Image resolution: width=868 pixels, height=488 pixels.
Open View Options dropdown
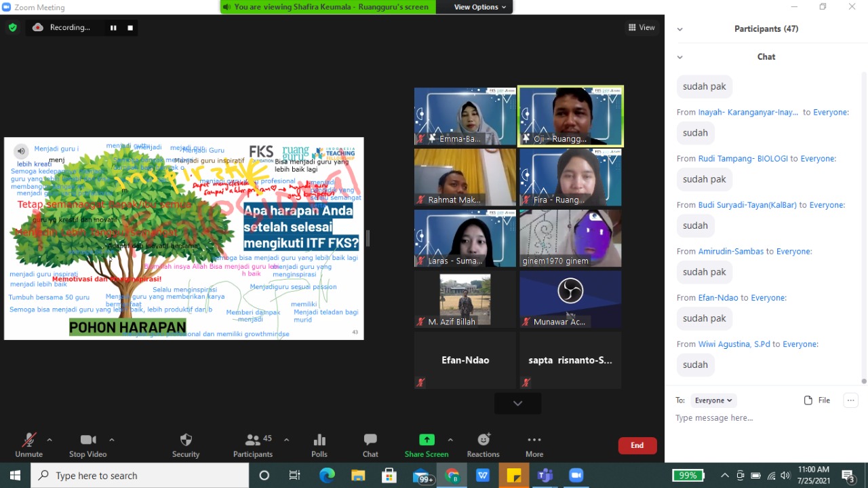tap(480, 7)
